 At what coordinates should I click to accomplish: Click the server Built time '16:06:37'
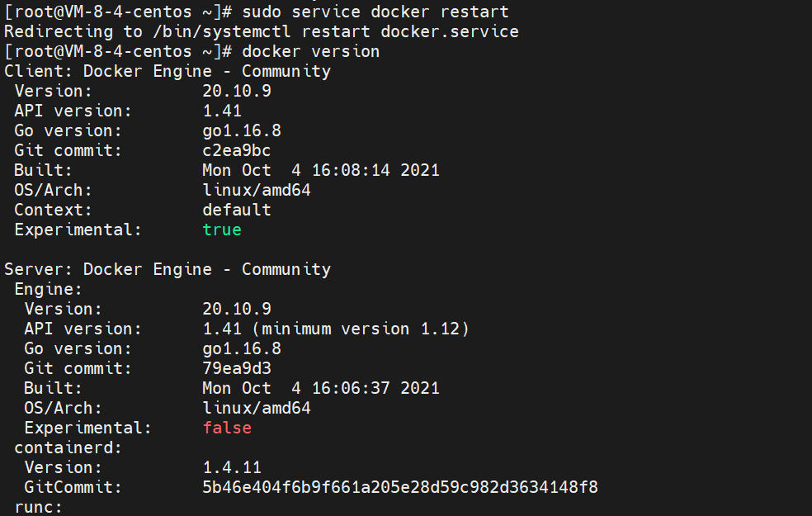[351, 389]
